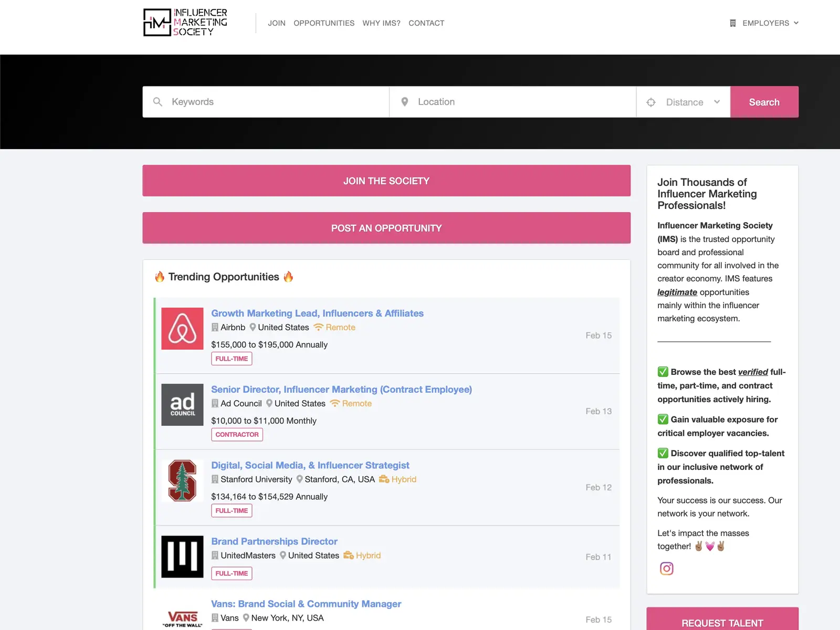Viewport: 840px width, 630px height.
Task: Click the Stanford University logo thumbnail
Action: [x=182, y=481]
